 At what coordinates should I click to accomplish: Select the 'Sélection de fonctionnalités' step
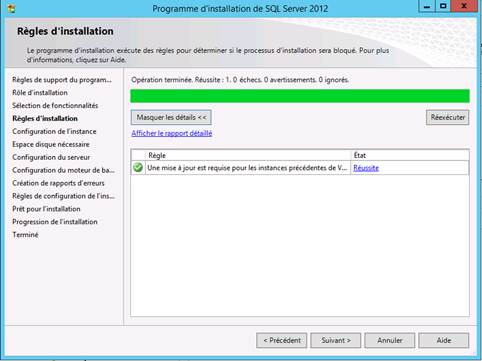55,106
